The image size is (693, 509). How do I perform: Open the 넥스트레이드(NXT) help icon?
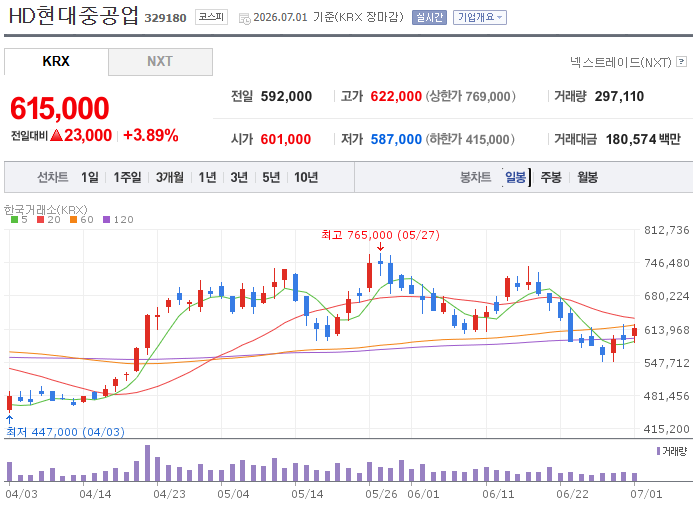[682, 61]
